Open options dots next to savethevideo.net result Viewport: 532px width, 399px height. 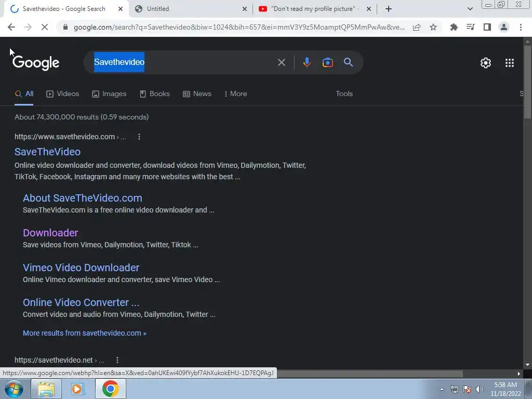pyautogui.click(x=117, y=360)
